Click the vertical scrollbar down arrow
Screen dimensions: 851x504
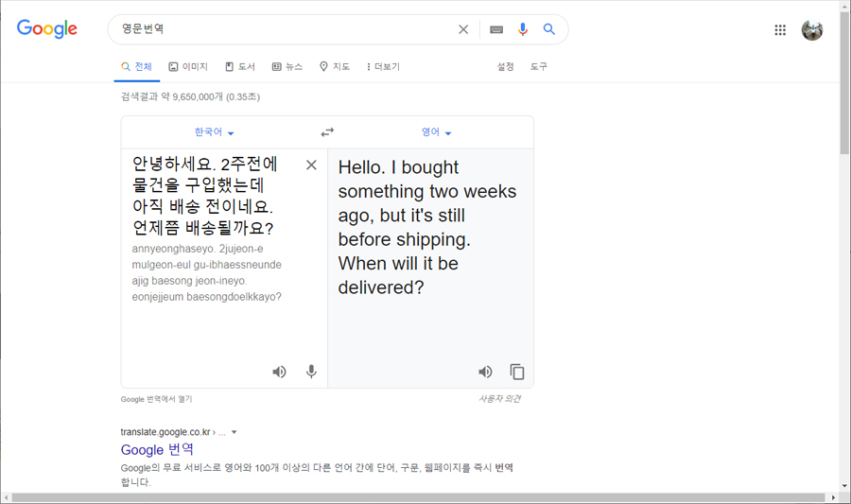point(845,485)
